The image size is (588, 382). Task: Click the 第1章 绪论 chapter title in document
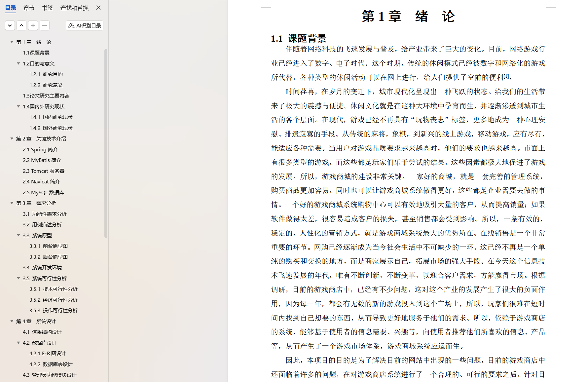pos(408,16)
